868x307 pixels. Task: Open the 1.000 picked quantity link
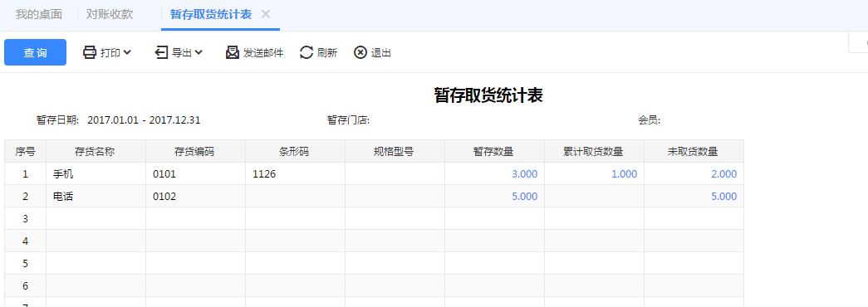[x=625, y=174]
